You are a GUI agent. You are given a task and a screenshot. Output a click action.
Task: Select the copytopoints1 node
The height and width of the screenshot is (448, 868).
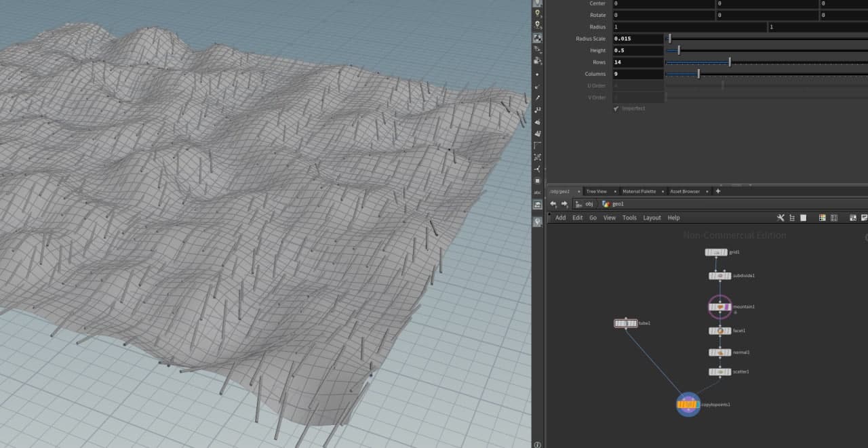pyautogui.click(x=688, y=405)
